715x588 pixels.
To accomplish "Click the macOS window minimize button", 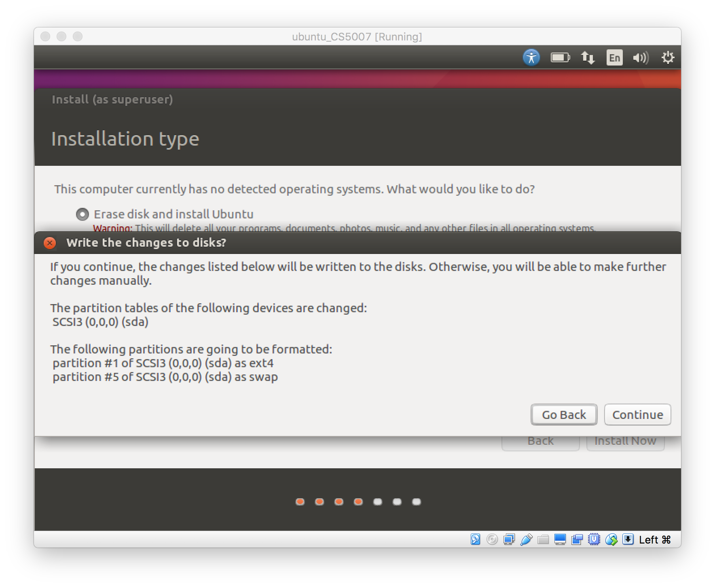I will pos(61,36).
